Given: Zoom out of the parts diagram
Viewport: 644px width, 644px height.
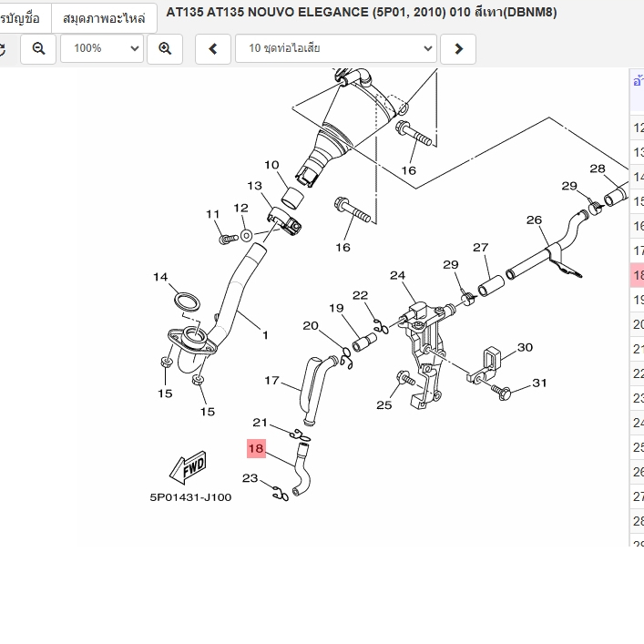Looking at the screenshot, I should [x=38, y=48].
